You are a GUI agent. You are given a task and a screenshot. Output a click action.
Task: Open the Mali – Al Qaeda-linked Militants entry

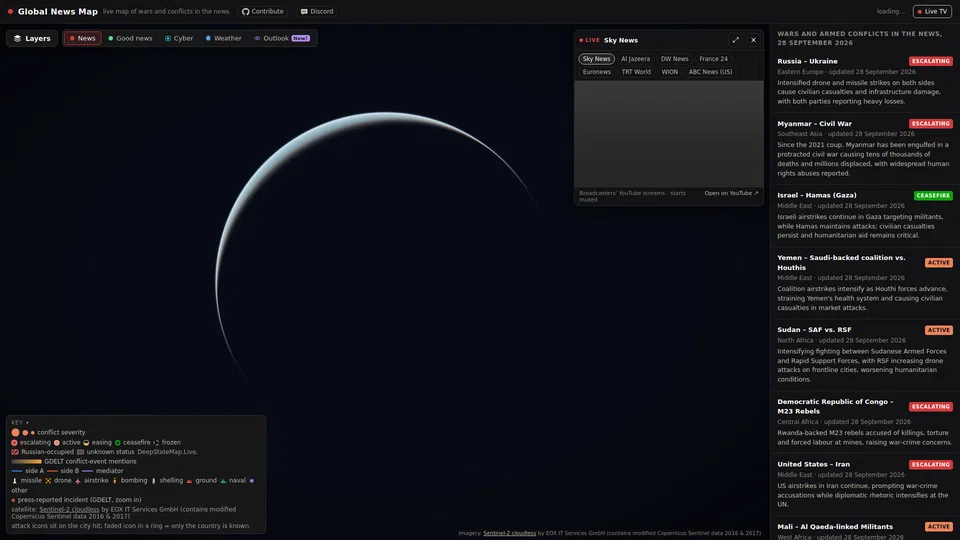(864, 530)
